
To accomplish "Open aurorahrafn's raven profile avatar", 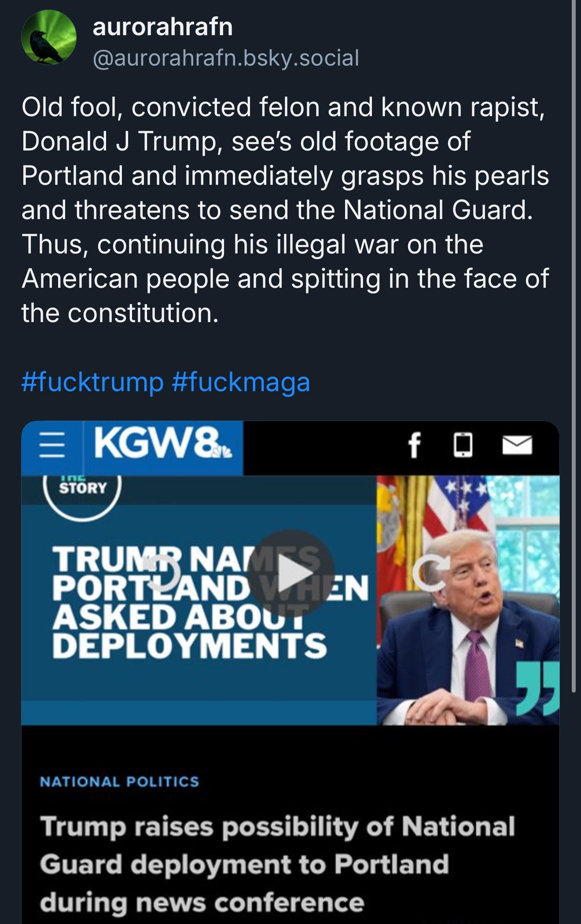I will pos(49,37).
